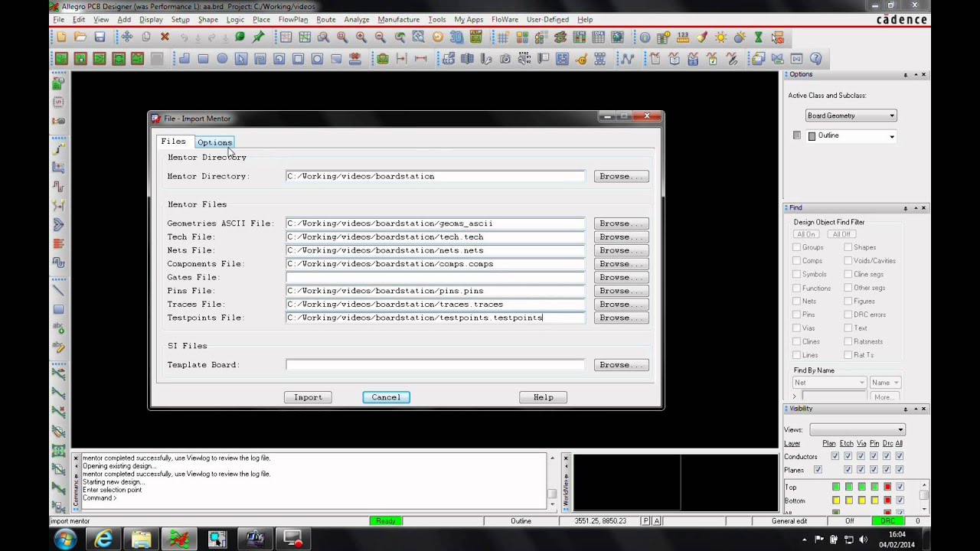The height and width of the screenshot is (551, 980).
Task: Click the Top layer green Etch color swatch
Action: click(848, 487)
